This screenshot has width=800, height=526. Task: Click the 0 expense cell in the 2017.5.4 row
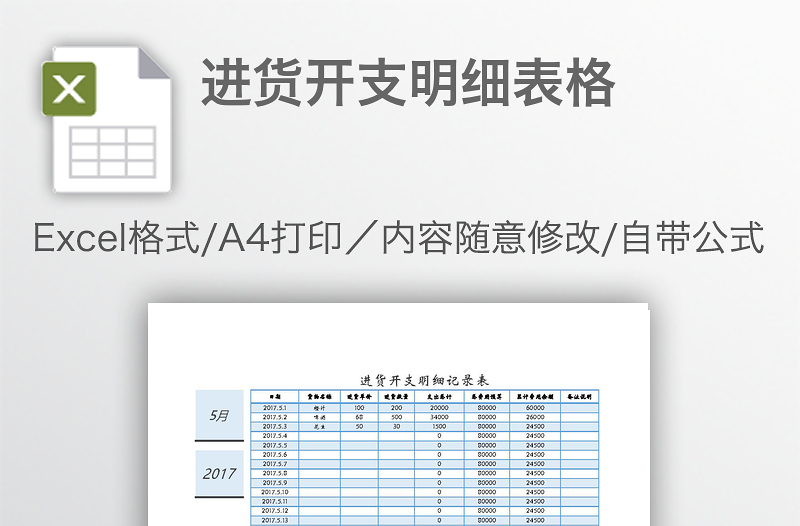(439, 436)
